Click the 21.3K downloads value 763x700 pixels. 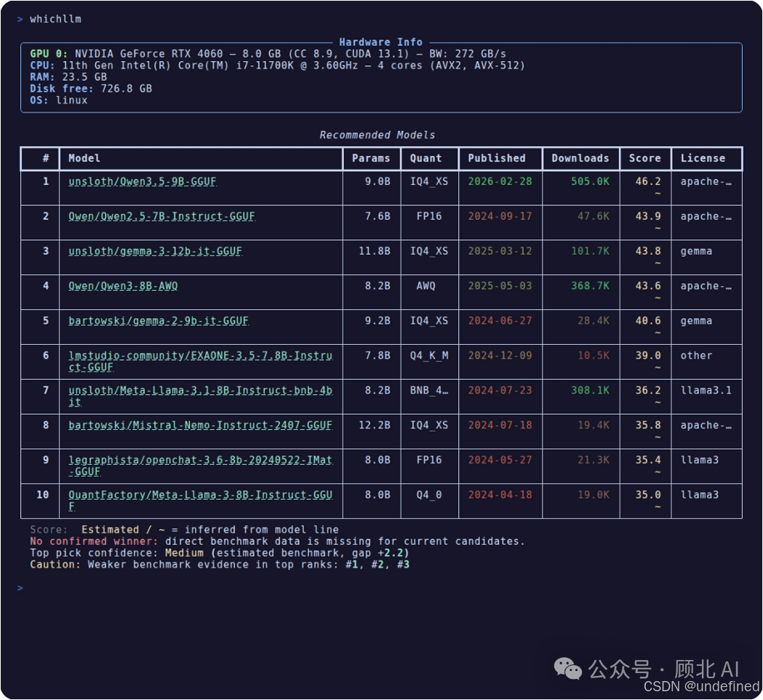tap(594, 460)
